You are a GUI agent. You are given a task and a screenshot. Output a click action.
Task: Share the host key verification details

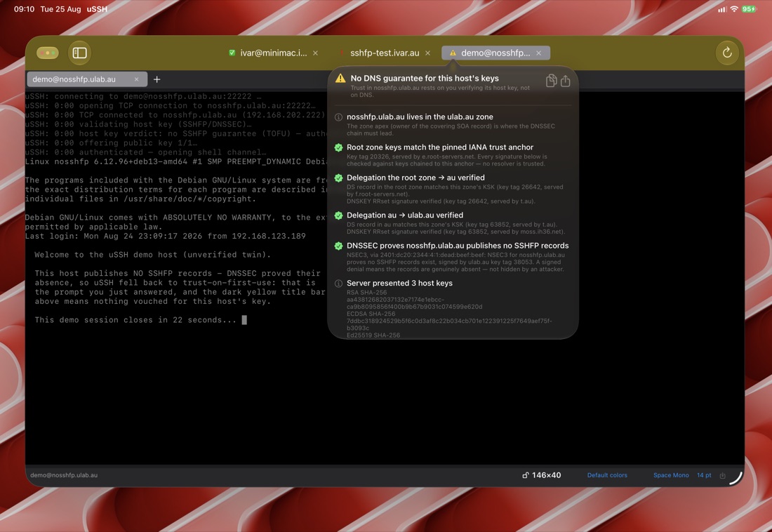[x=565, y=80]
